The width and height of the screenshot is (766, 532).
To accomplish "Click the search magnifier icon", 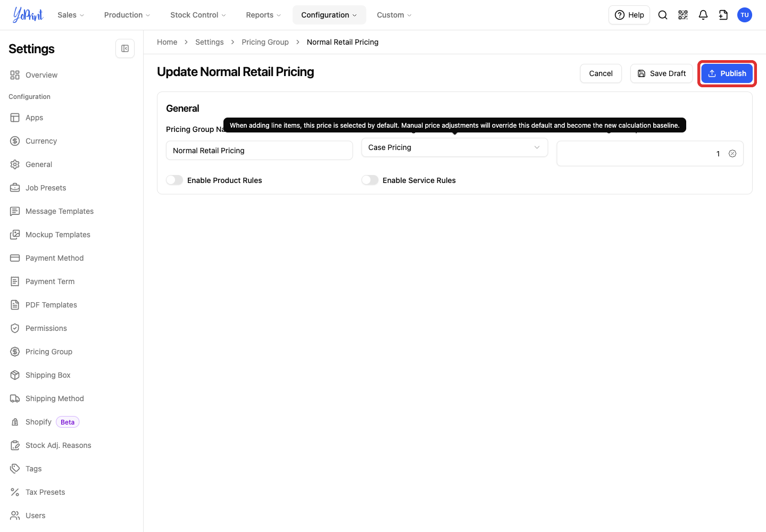I will [x=663, y=15].
